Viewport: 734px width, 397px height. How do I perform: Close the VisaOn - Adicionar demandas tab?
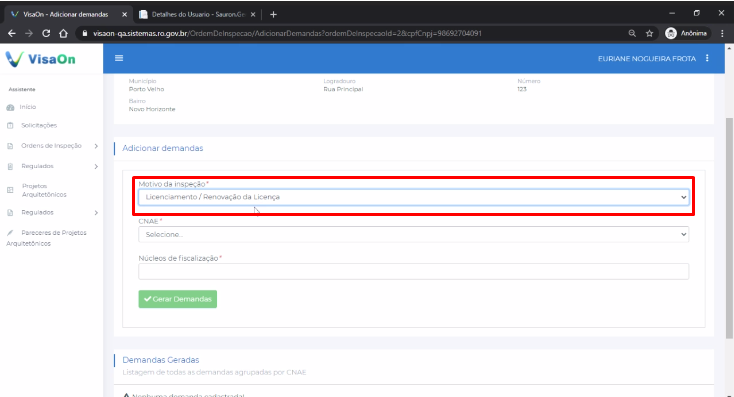click(x=124, y=15)
